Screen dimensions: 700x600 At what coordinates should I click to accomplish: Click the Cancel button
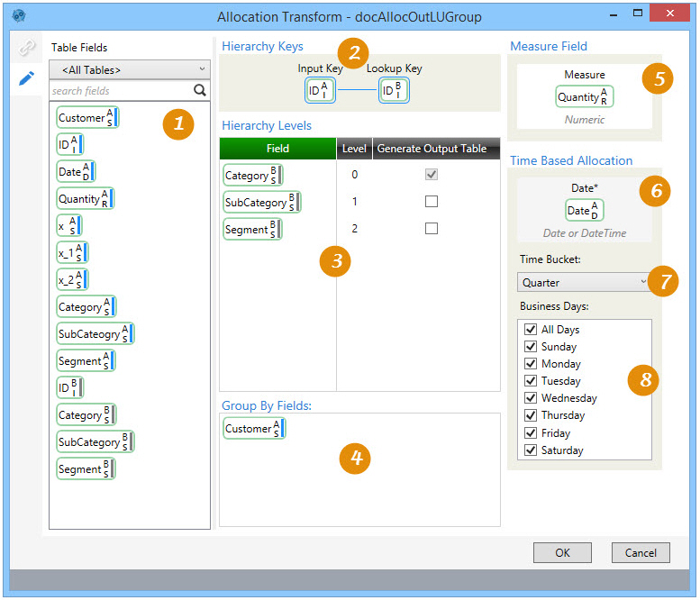pyautogui.click(x=641, y=552)
